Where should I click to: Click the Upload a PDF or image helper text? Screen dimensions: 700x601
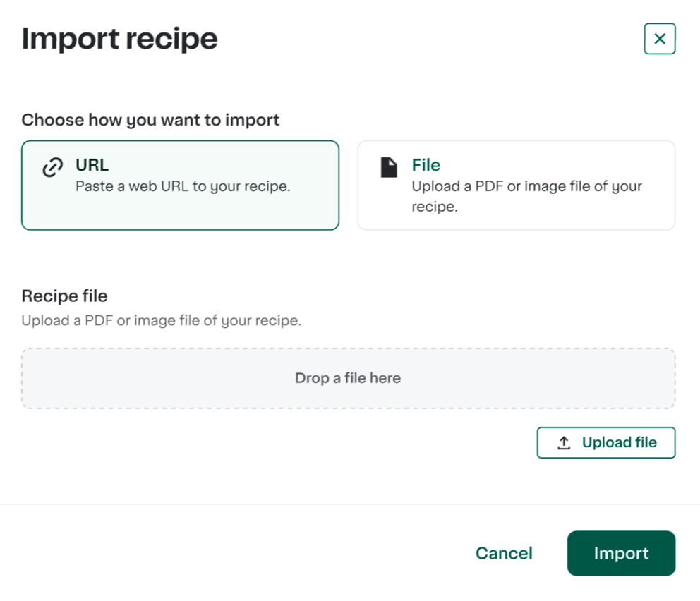162,320
